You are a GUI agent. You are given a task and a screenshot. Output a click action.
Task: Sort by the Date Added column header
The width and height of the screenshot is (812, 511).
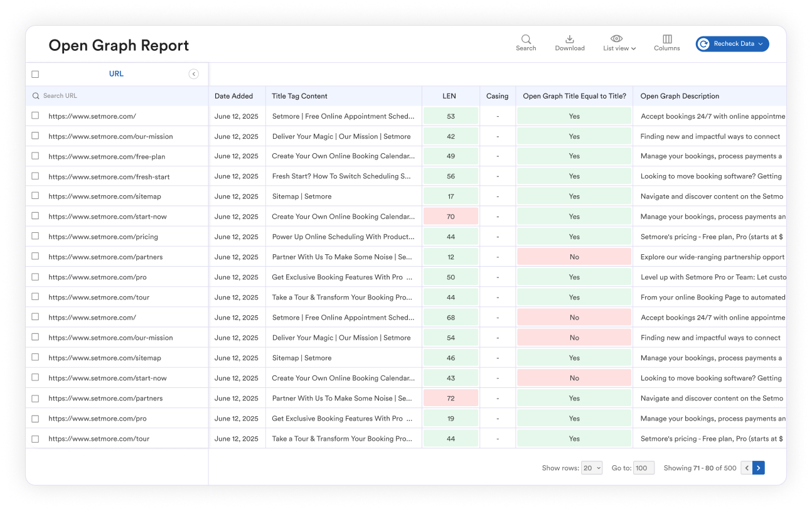[x=232, y=95]
